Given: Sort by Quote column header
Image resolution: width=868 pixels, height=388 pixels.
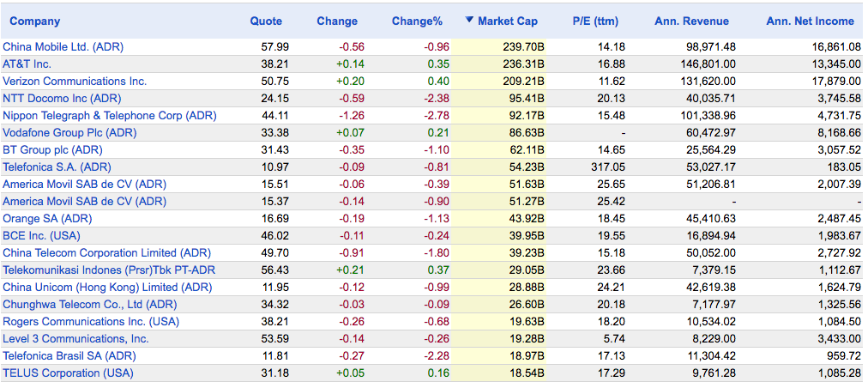Looking at the screenshot, I should (x=266, y=21).
